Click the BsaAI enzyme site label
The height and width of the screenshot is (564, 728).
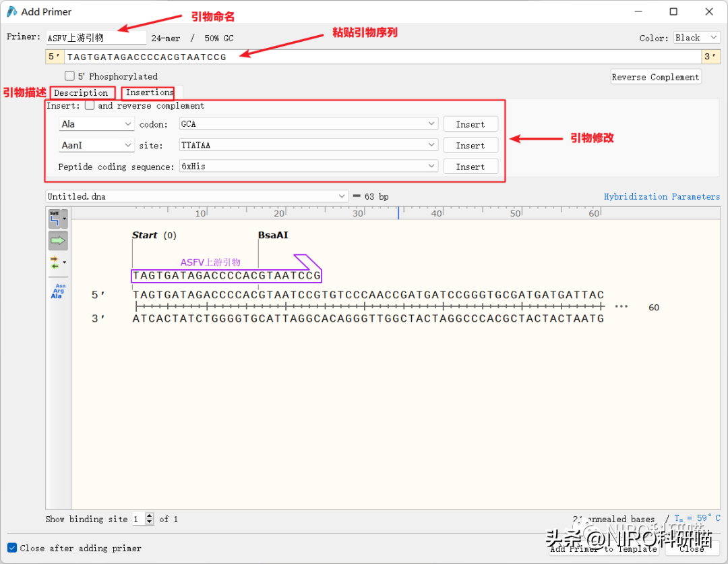pos(273,235)
